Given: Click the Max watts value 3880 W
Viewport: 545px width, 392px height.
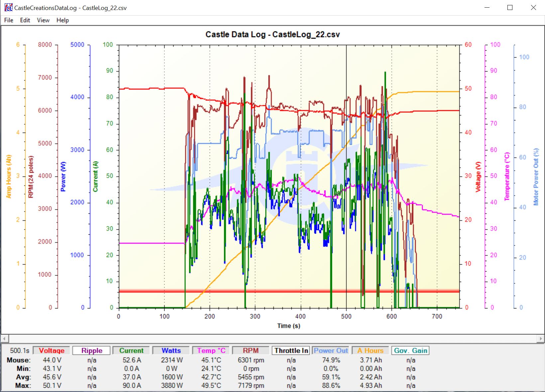Looking at the screenshot, I should (171, 386).
